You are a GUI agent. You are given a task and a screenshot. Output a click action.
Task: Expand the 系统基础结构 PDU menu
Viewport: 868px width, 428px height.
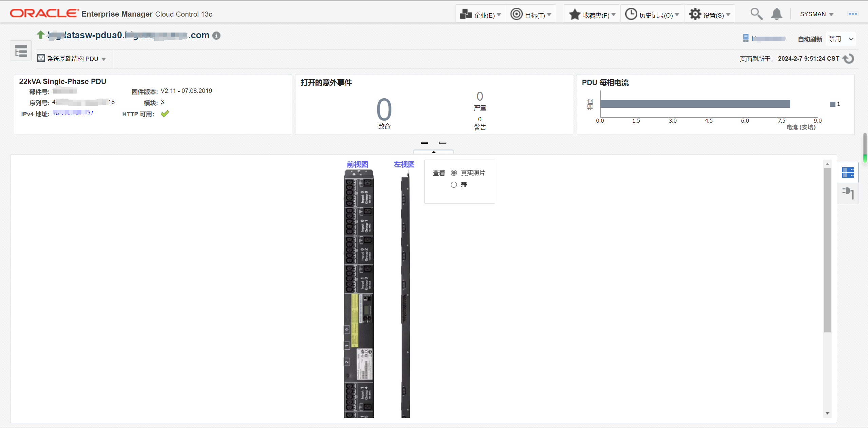pos(72,59)
